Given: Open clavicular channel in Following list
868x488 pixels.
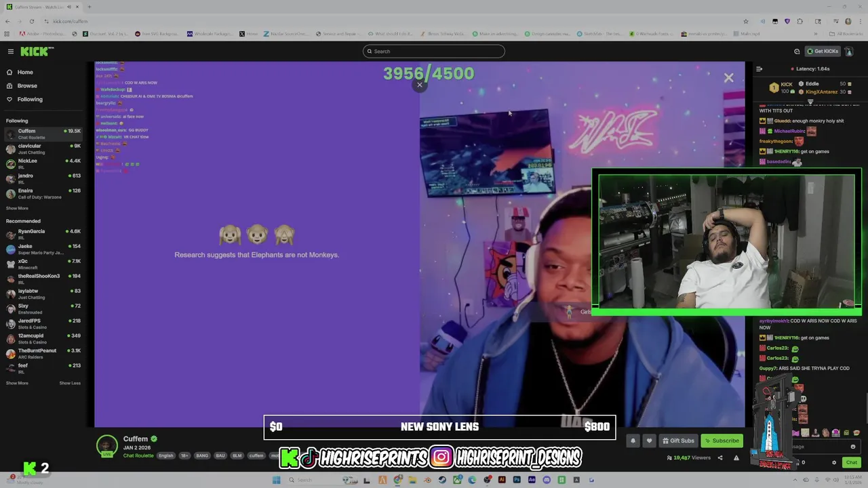Looking at the screenshot, I should click(43, 148).
